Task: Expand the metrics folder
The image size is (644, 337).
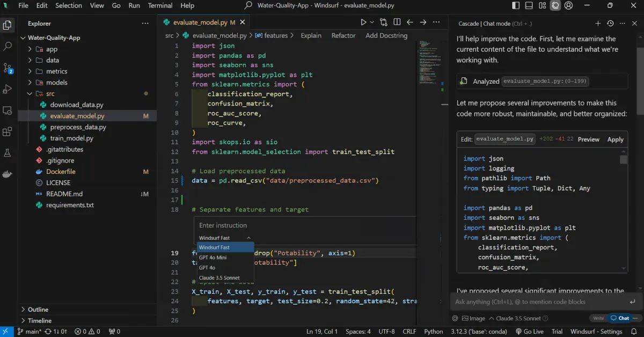Action: click(56, 71)
